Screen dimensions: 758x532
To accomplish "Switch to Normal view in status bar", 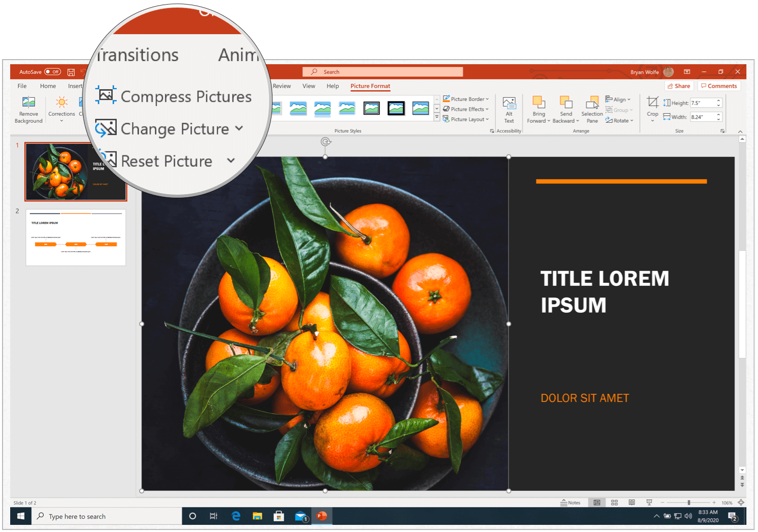I will [597, 502].
